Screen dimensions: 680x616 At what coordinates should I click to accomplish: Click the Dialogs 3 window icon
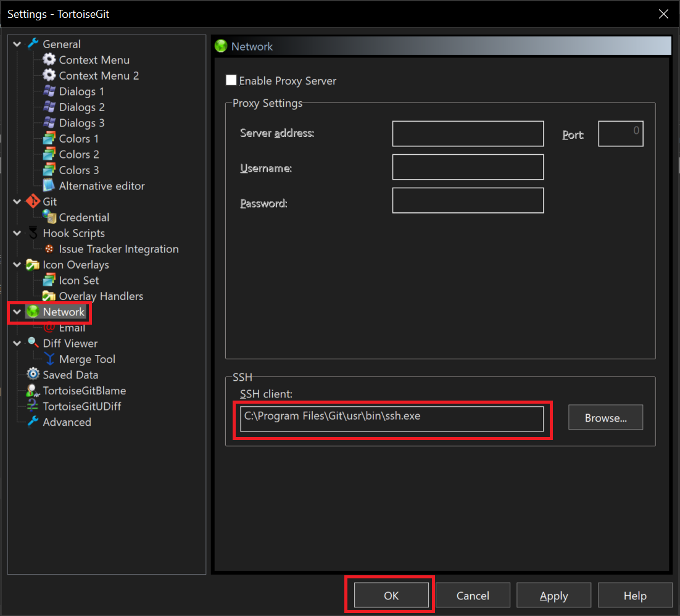pos(49,122)
